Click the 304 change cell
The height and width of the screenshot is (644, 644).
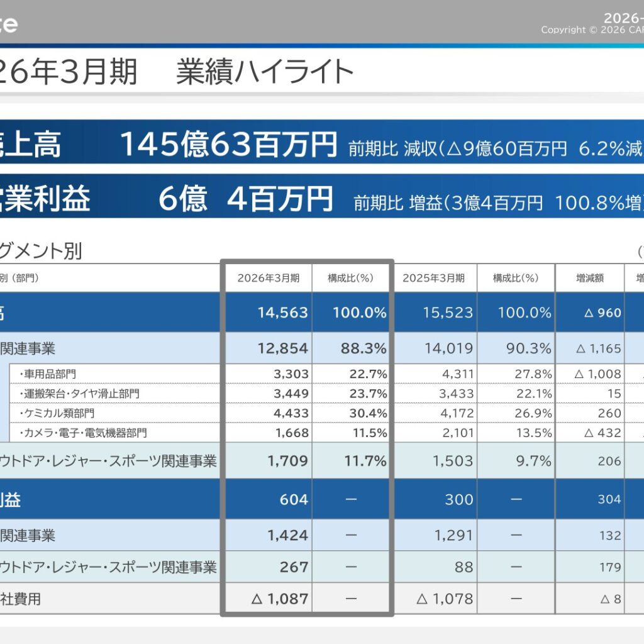pyautogui.click(x=609, y=499)
